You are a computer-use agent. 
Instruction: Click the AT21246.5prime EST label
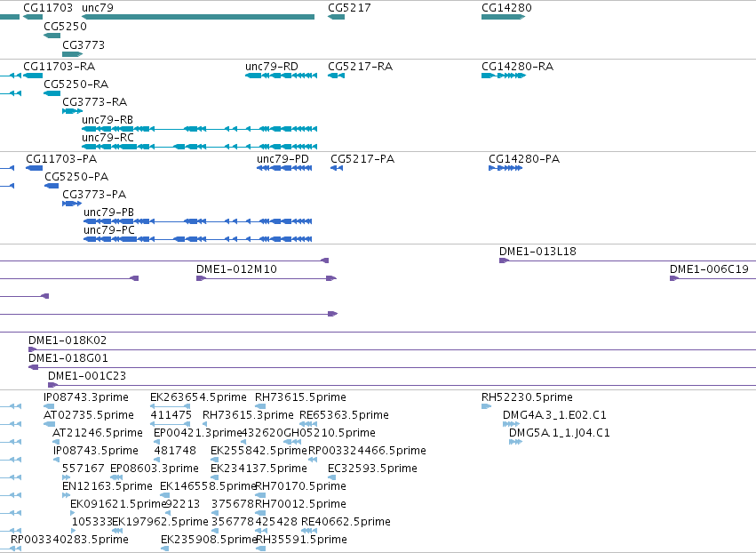coord(98,433)
